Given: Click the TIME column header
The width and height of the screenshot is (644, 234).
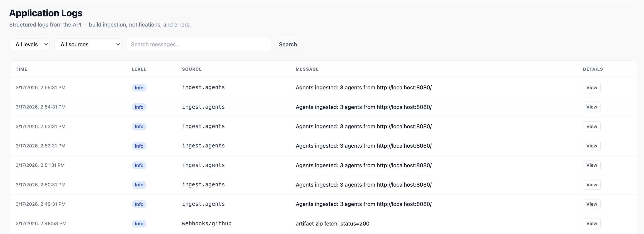Looking at the screenshot, I should click(x=22, y=69).
